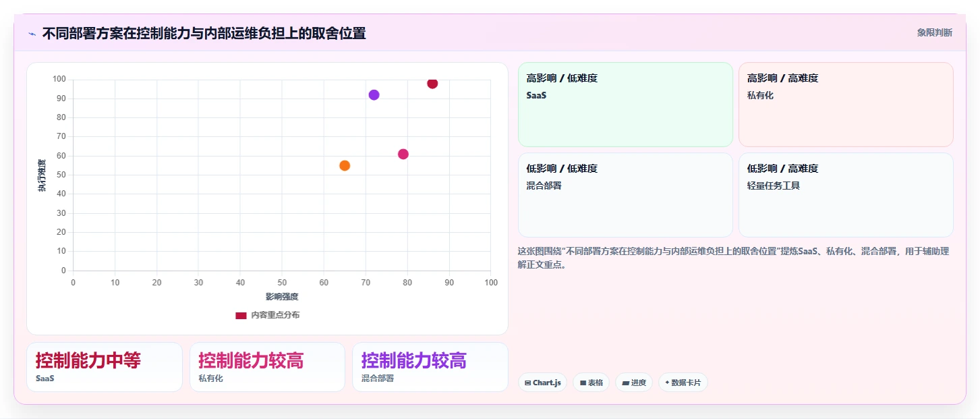Image resolution: width=980 pixels, height=419 pixels.
Task: Click the 影响强度 x-axis title
Action: pos(282,297)
